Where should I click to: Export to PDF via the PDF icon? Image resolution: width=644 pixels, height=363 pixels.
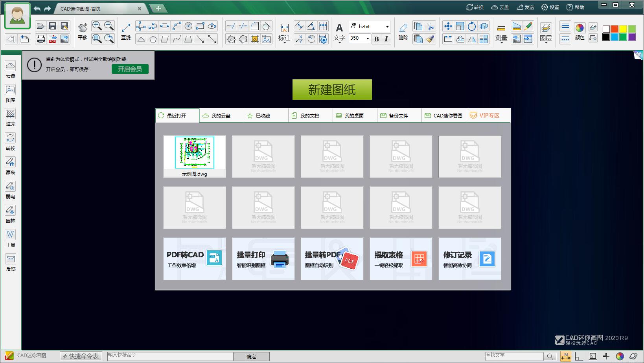tap(52, 38)
